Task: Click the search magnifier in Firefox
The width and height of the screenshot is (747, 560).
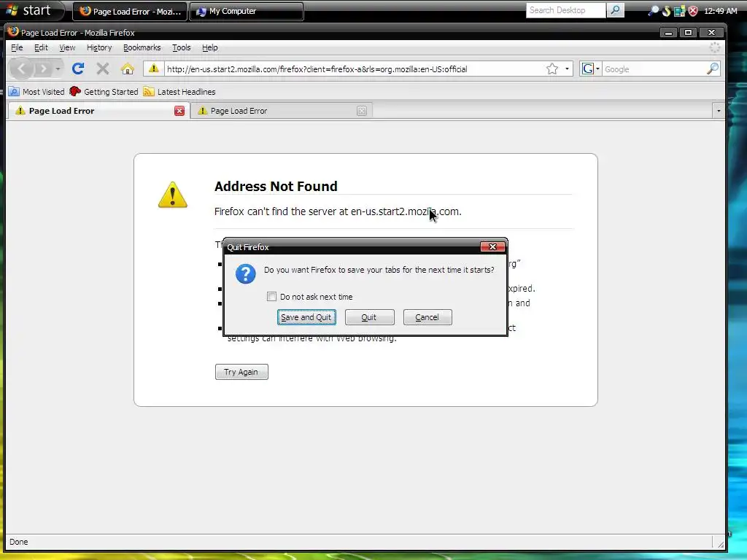Action: [x=712, y=69]
